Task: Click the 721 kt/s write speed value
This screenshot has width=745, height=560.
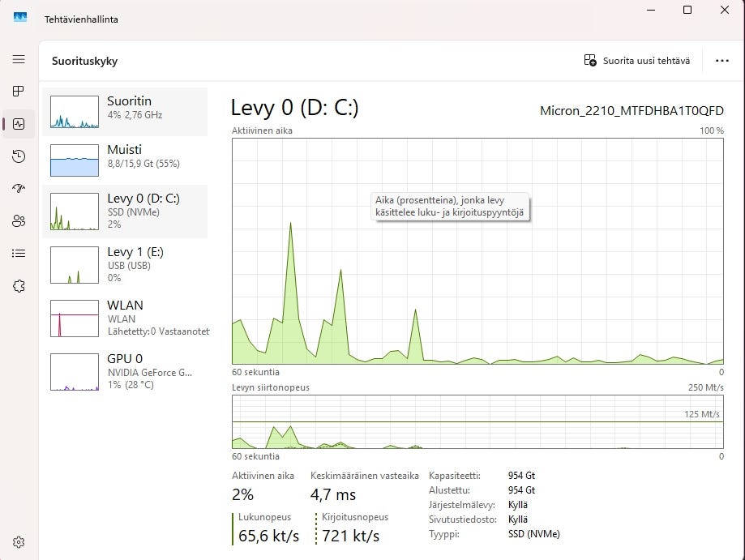Action: (351, 536)
